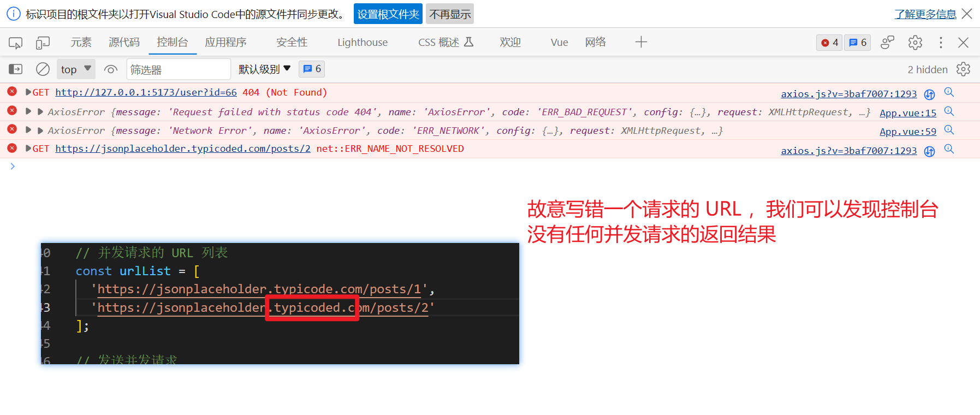Click the code screenshot image
Viewport: 980px width, 415px height.
click(280, 304)
